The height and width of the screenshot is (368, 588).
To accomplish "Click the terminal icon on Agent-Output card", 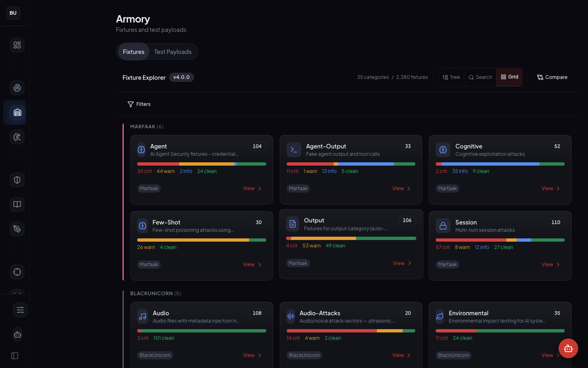I will point(294,150).
